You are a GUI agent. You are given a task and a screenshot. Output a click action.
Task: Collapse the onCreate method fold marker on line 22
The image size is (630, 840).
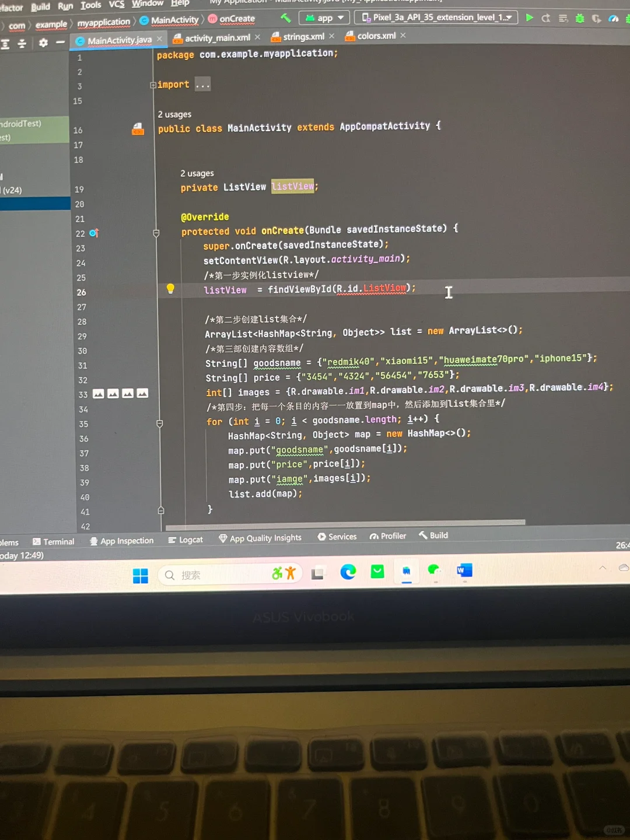tap(156, 233)
